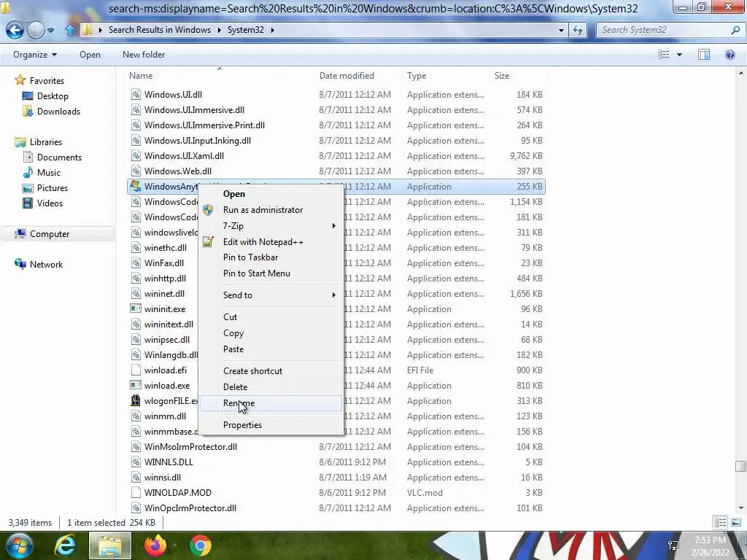
Task: Choose Paste in the context menu
Action: tap(271, 349)
